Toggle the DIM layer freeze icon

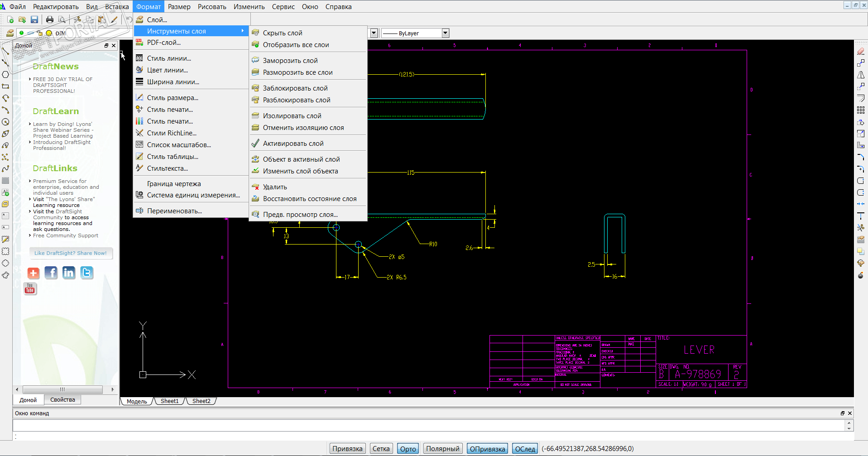pos(30,33)
